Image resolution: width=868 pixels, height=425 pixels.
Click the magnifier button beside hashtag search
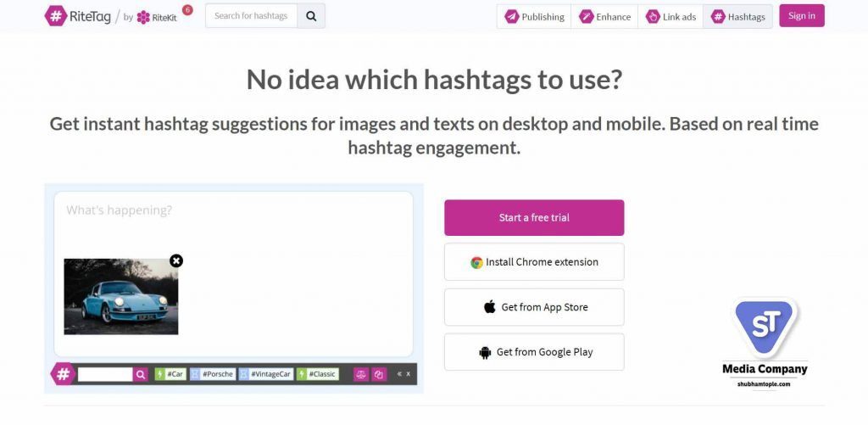pos(311,15)
